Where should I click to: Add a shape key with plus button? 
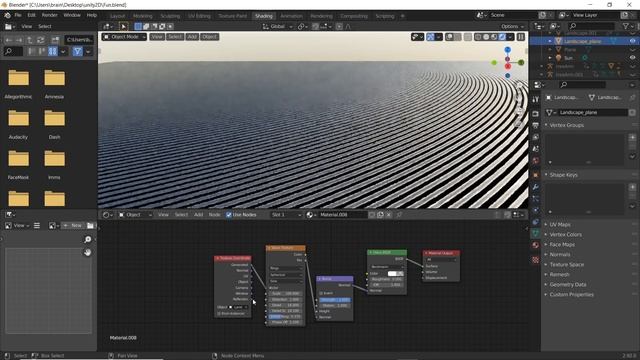(x=632, y=187)
